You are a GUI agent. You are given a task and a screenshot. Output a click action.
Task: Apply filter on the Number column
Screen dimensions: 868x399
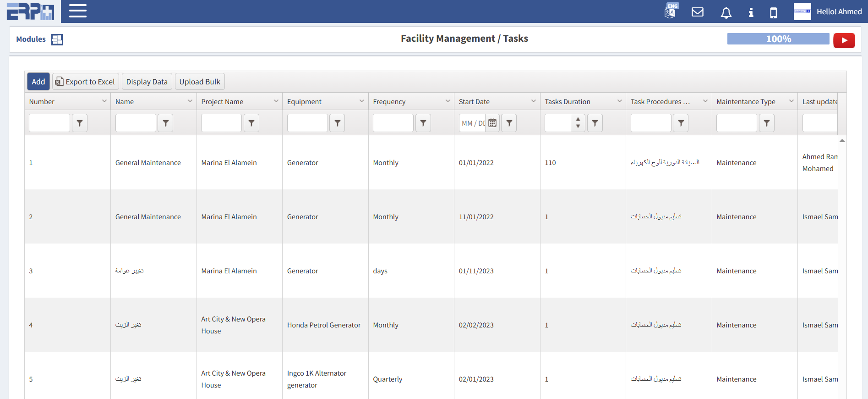click(80, 123)
